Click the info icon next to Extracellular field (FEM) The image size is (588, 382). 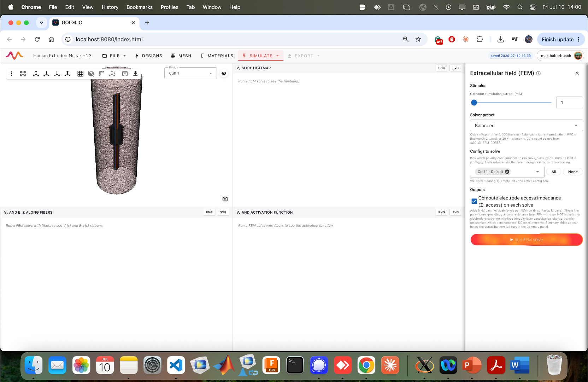click(539, 73)
